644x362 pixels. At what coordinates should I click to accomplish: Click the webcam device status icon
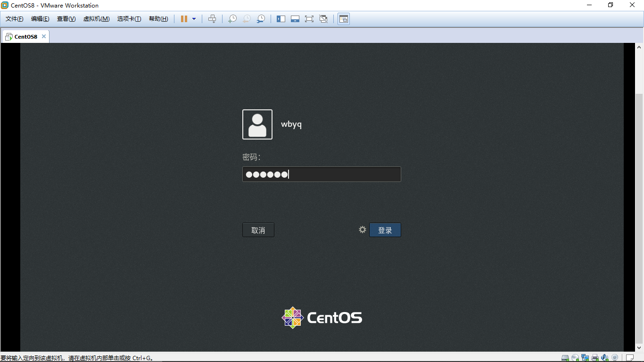[x=615, y=358]
